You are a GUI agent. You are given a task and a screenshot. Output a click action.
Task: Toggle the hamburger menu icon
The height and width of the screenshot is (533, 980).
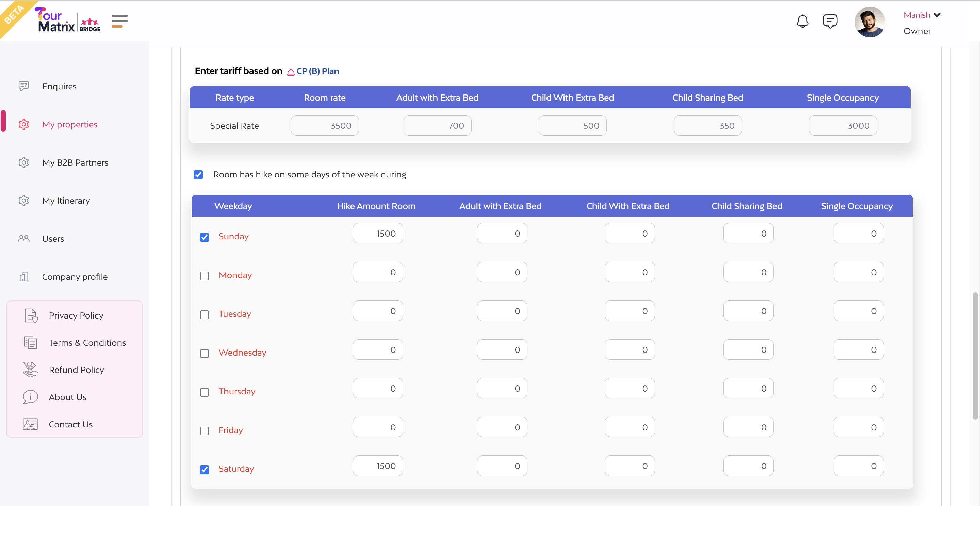coord(119,21)
